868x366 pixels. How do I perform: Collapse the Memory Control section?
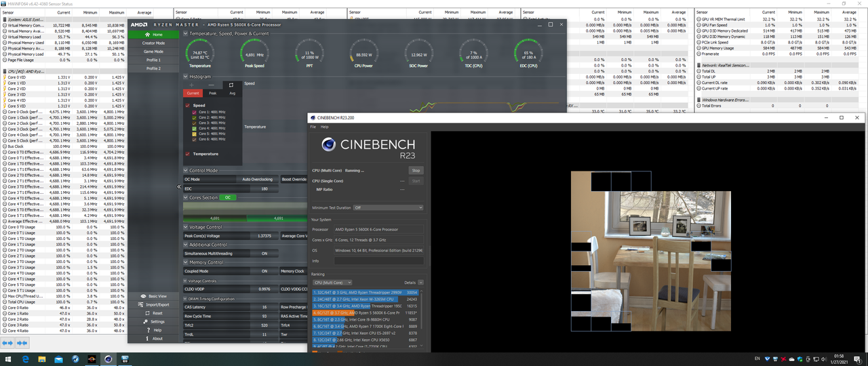(186, 262)
